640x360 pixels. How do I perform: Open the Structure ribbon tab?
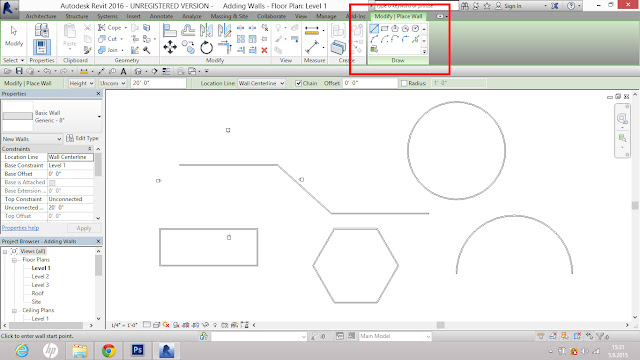pyautogui.click(x=77, y=16)
